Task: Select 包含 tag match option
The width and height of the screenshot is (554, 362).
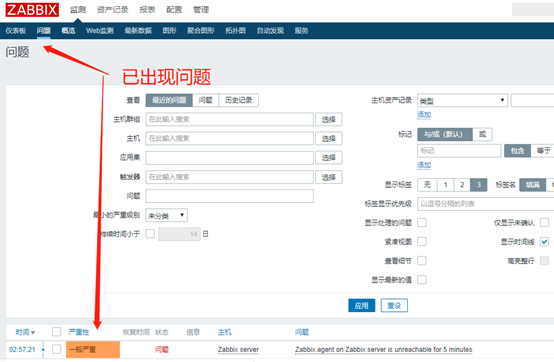Action: [518, 151]
